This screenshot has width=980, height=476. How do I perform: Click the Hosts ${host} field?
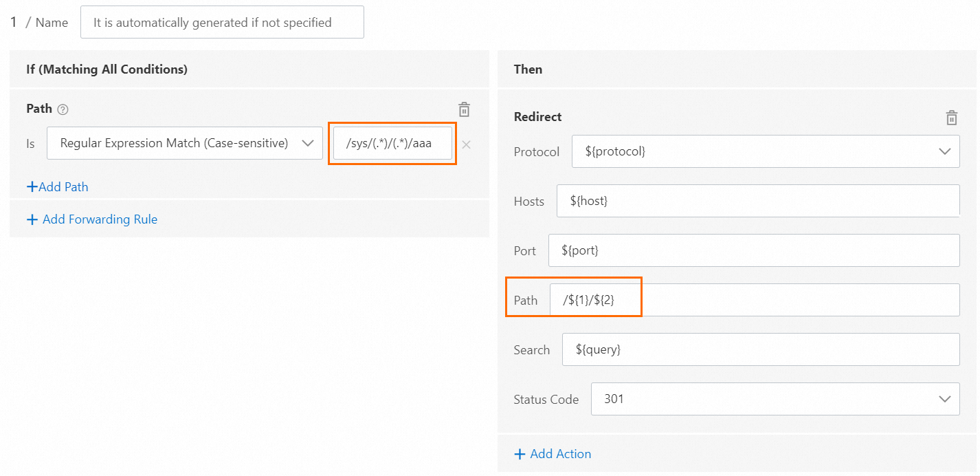(x=757, y=201)
